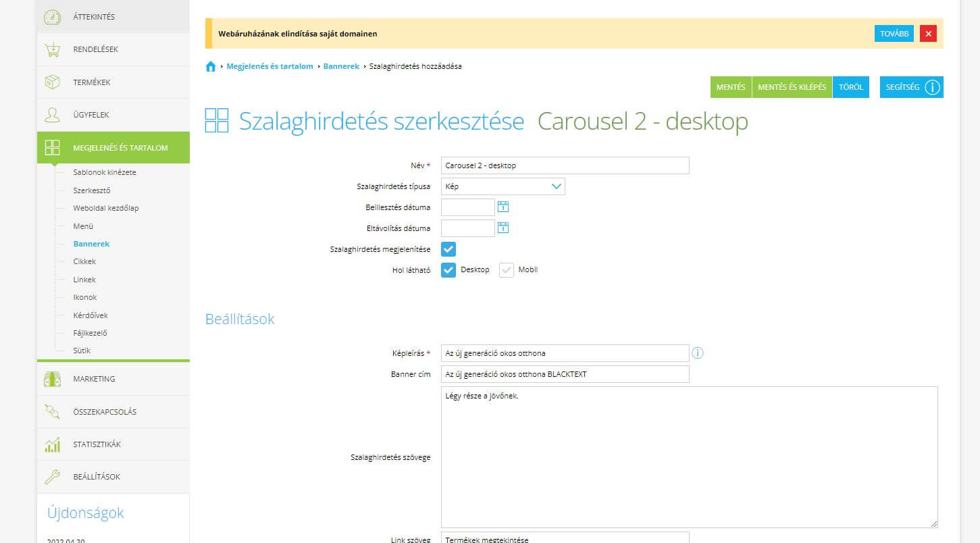Viewport: 980px width, 543px height.
Task: Focus the Eltávolítás dátuma date field
Action: point(468,228)
